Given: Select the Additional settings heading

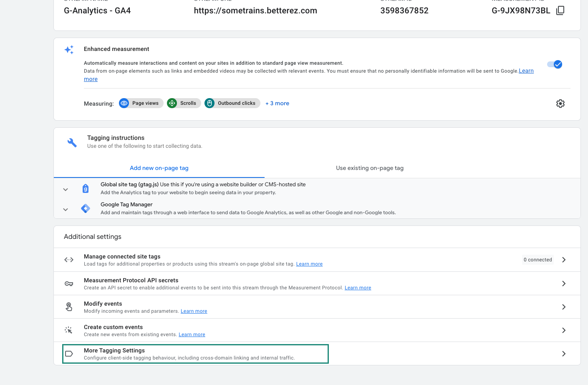Looking at the screenshot, I should [93, 237].
